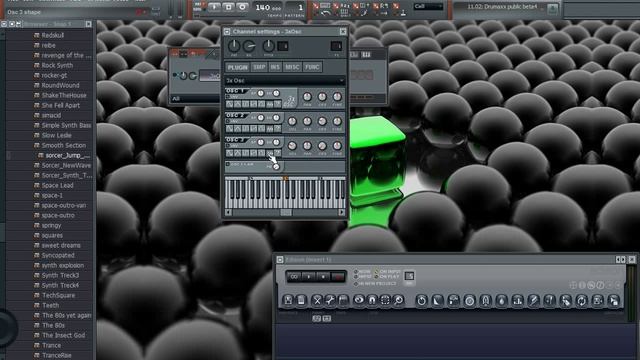The width and height of the screenshot is (640, 360).
Task: Click the Edison scissors edit tool icon
Action: click(x=317, y=301)
